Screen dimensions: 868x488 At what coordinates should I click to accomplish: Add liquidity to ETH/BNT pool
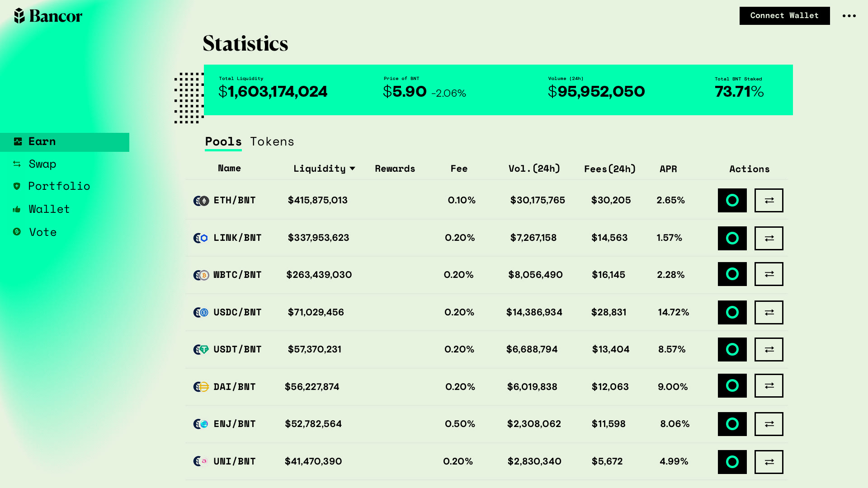point(732,200)
